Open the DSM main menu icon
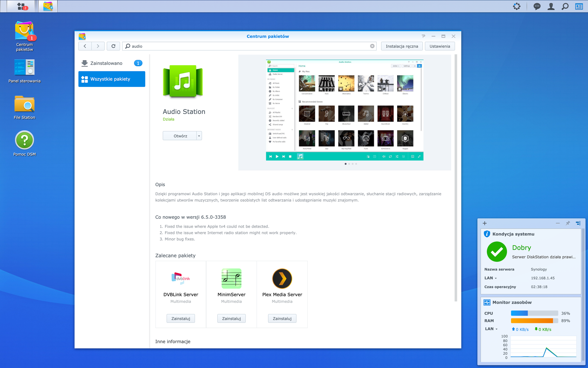Screen dimensions: 588x368 click(21, 6)
